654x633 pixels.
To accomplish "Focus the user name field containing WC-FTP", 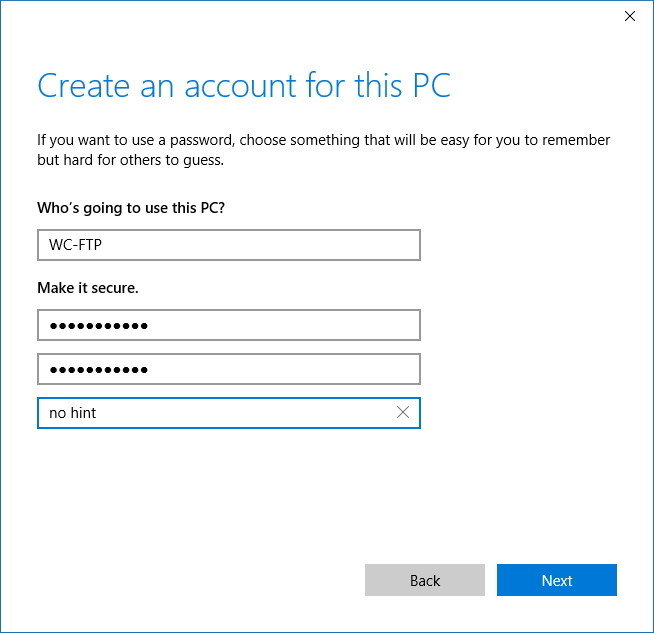I will pyautogui.click(x=228, y=245).
